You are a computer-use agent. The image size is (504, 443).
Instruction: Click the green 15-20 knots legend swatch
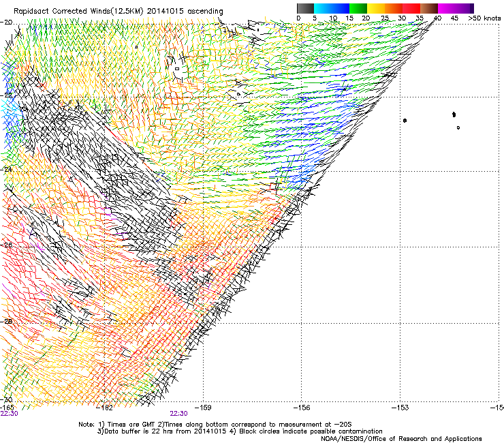[358, 8]
